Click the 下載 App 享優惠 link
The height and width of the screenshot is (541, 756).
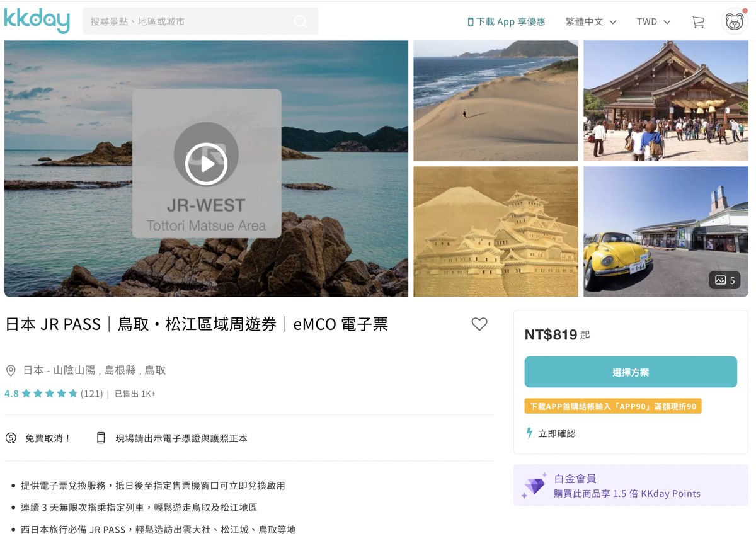(x=506, y=21)
